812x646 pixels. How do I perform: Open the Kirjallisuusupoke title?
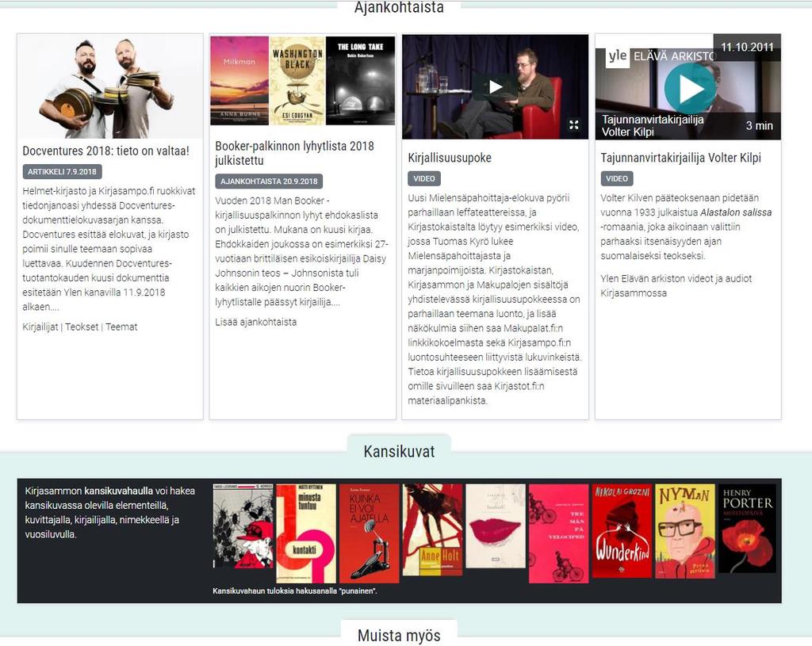[450, 158]
